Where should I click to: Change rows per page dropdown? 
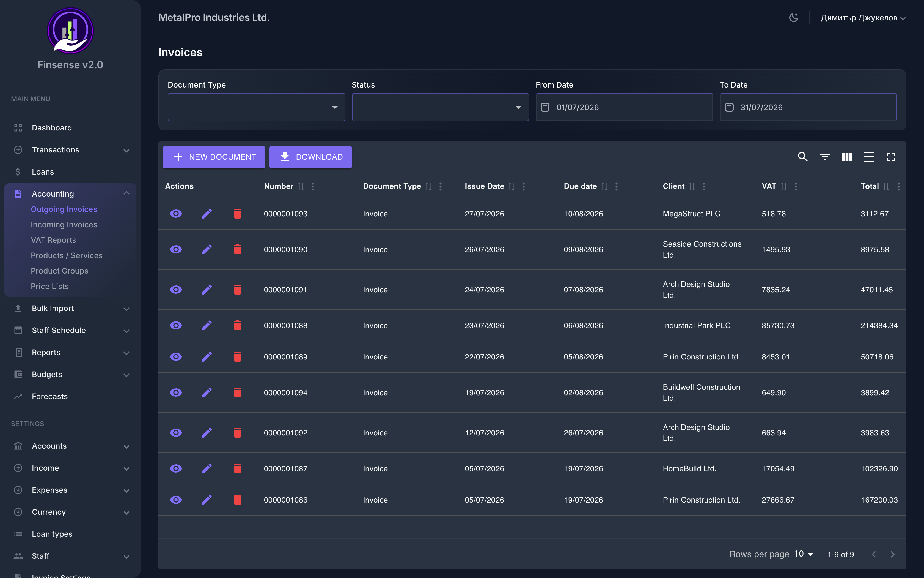804,554
